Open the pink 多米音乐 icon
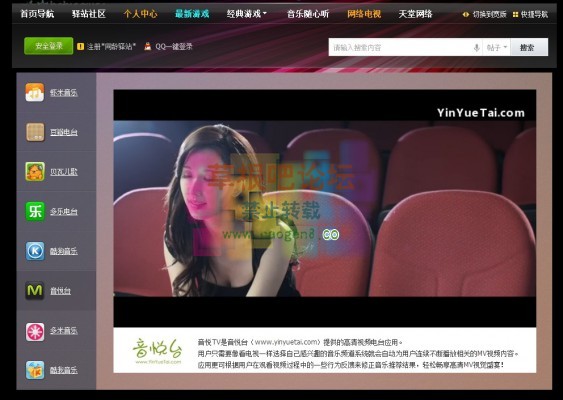Image resolution: width=563 pixels, height=400 pixels. pos(35,331)
